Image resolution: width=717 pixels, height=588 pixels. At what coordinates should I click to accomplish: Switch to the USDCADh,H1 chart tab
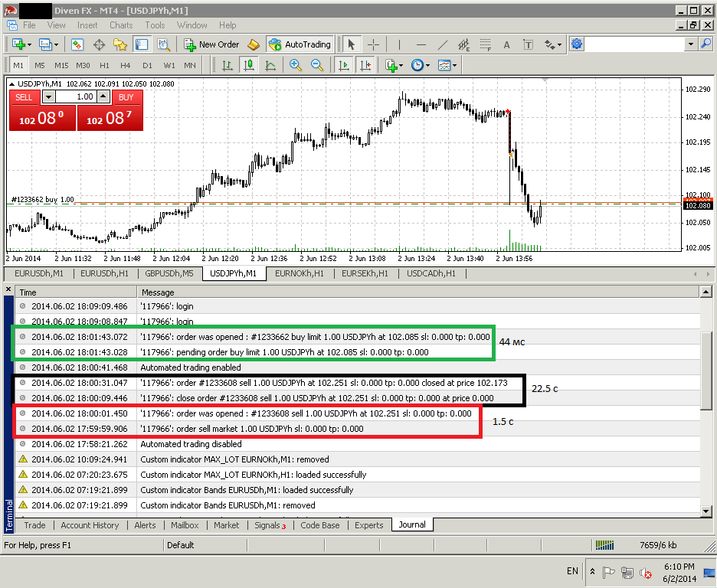431,273
